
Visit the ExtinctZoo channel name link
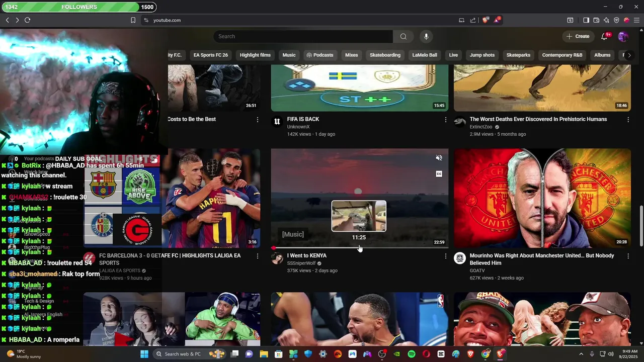(x=481, y=127)
